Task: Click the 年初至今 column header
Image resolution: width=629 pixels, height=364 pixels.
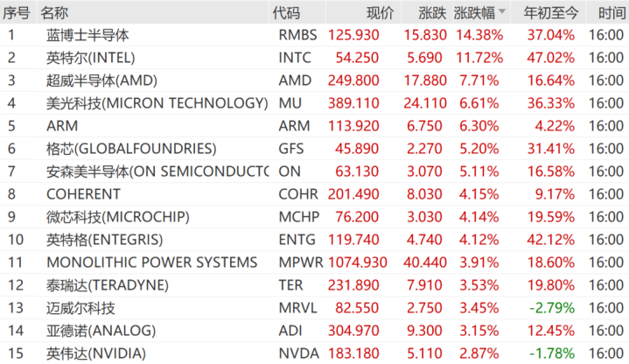Action: pos(550,13)
